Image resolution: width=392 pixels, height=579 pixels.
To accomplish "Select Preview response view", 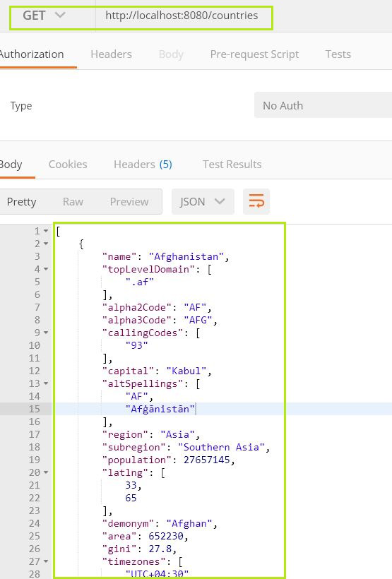I will (129, 202).
